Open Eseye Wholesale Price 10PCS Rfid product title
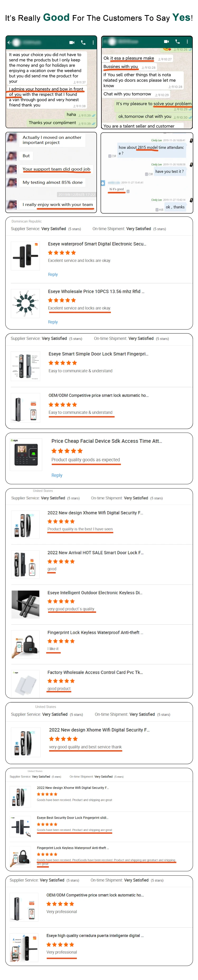The width and height of the screenshot is (198, 980). coord(96,292)
